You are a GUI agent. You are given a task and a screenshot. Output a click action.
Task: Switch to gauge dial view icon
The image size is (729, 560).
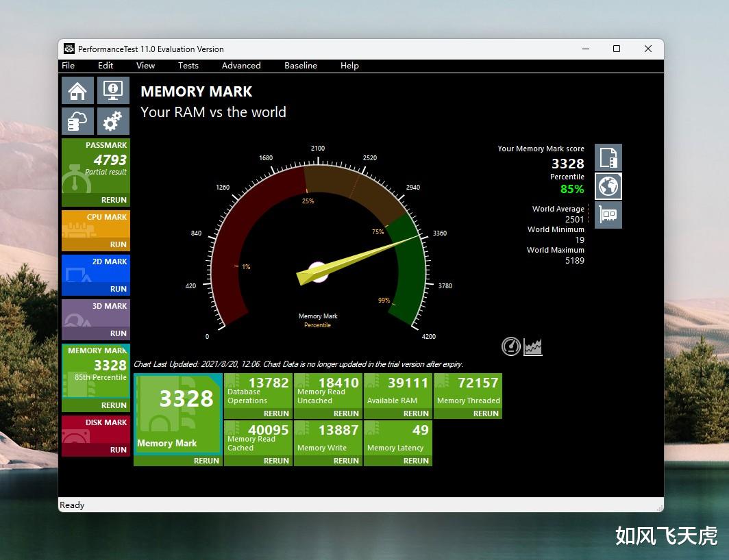pyautogui.click(x=511, y=346)
